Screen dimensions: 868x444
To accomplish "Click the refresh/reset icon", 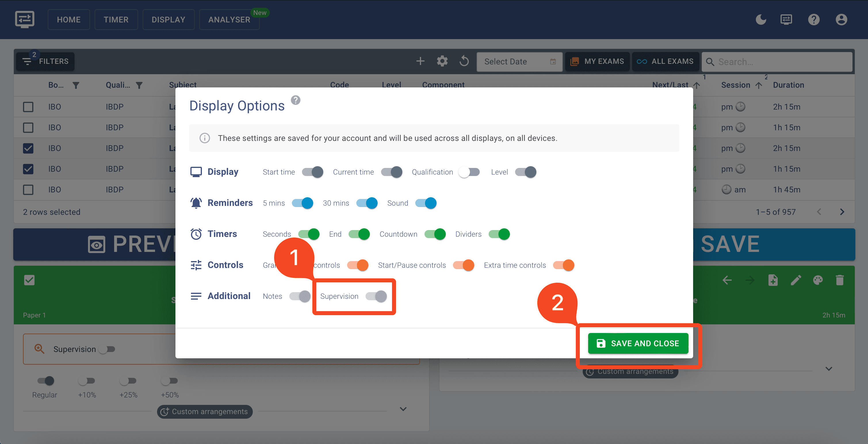I will [465, 61].
